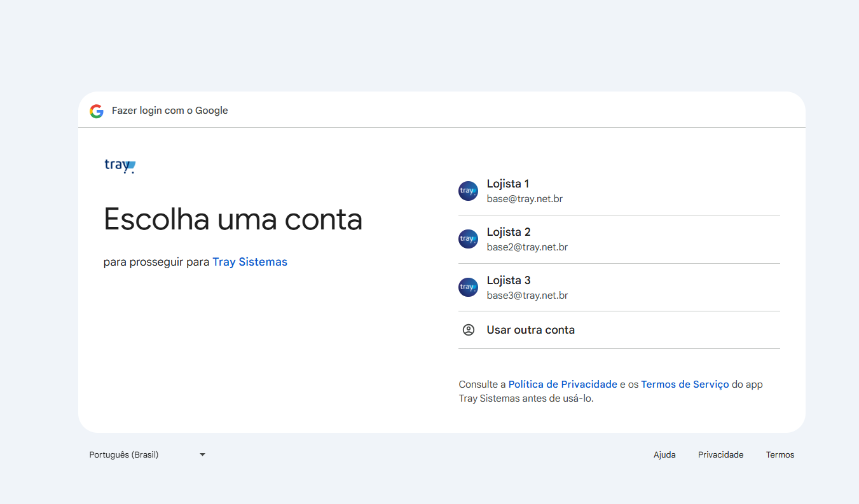Click the Tray logo above the heading

coord(120,166)
